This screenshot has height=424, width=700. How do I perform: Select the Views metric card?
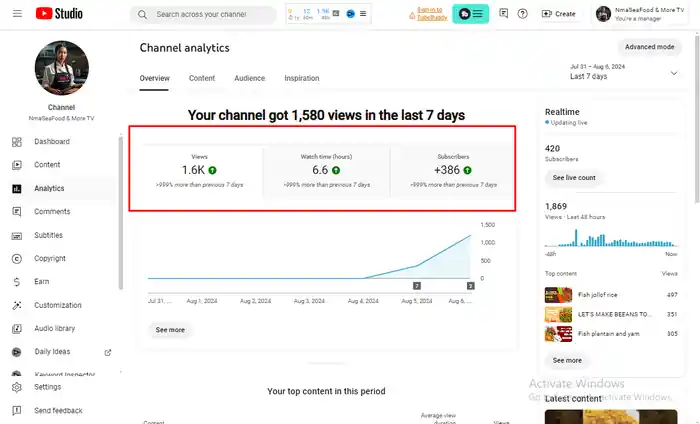click(x=200, y=171)
